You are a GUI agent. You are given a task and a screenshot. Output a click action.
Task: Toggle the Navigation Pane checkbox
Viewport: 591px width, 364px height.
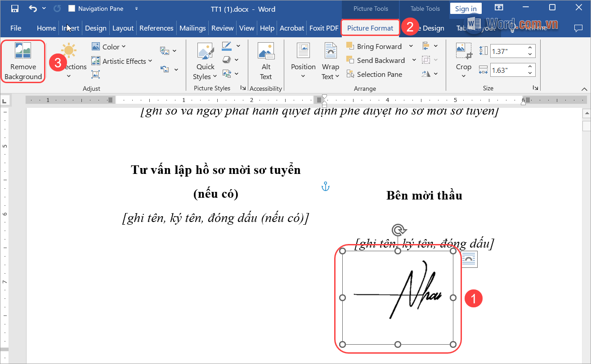72,9
